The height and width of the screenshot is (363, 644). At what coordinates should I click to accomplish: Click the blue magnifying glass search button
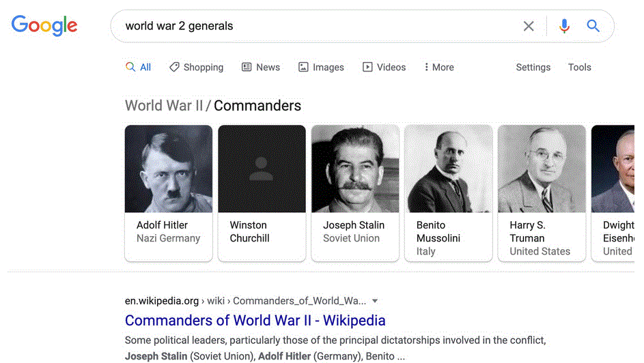tap(593, 26)
